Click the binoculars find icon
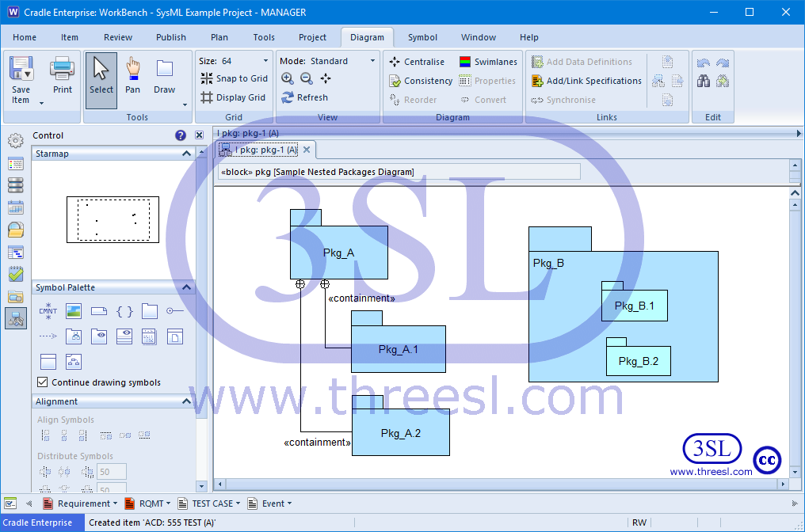The image size is (805, 532). [x=704, y=81]
